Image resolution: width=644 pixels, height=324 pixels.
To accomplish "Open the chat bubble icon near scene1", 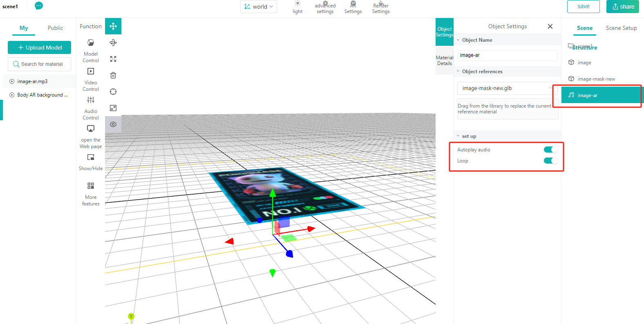I will tap(39, 6).
